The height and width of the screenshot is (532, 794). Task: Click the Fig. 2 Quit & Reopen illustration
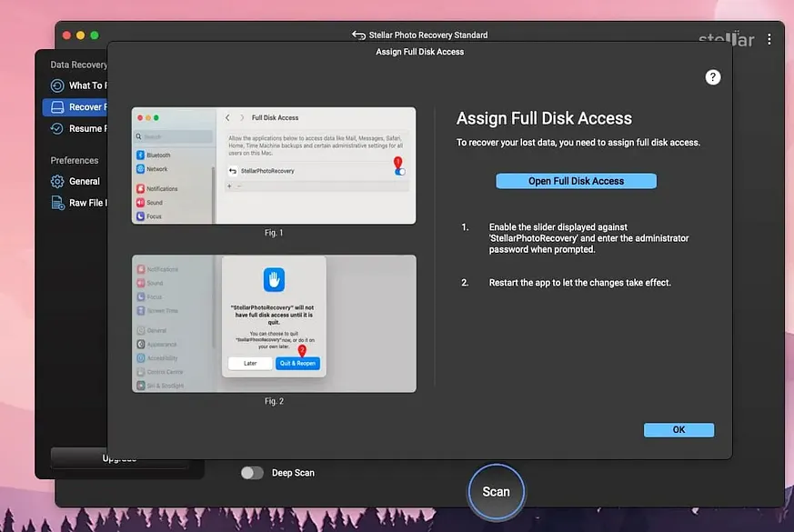(x=274, y=324)
